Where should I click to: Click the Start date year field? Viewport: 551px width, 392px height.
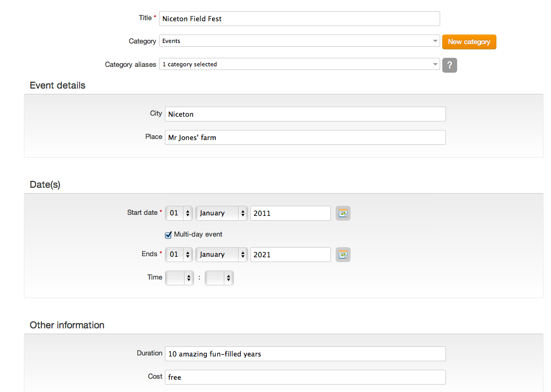(x=290, y=213)
